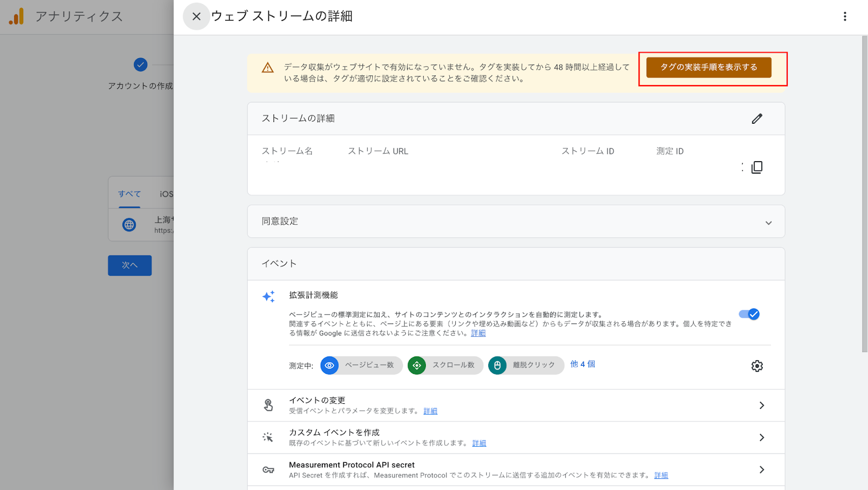This screenshot has height=490, width=868.
Task: Click the Analytics logo in background page
Action: pos(16,16)
